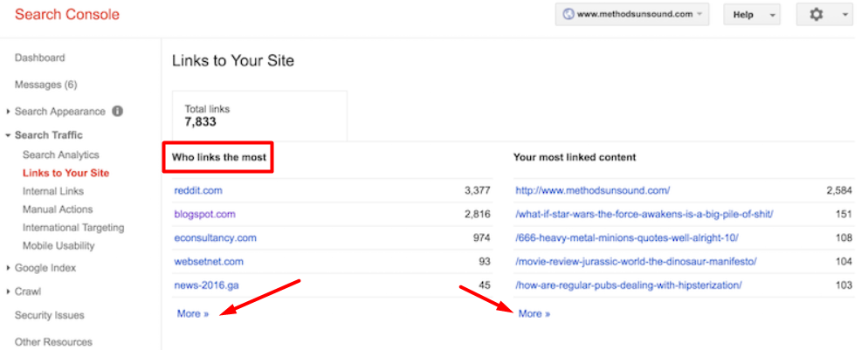Expand the Crawl section
Screen dimensions: 868x350
coord(9,292)
